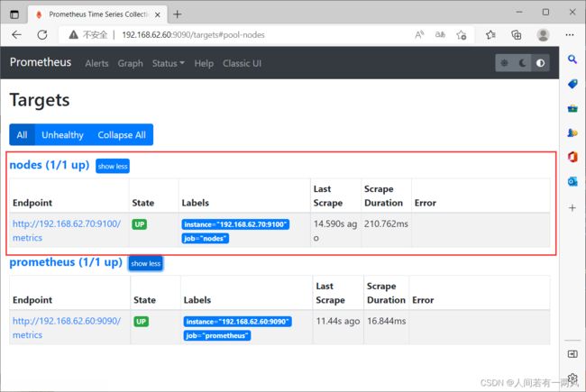Click the 210.762ms scrape duration value

(386, 223)
